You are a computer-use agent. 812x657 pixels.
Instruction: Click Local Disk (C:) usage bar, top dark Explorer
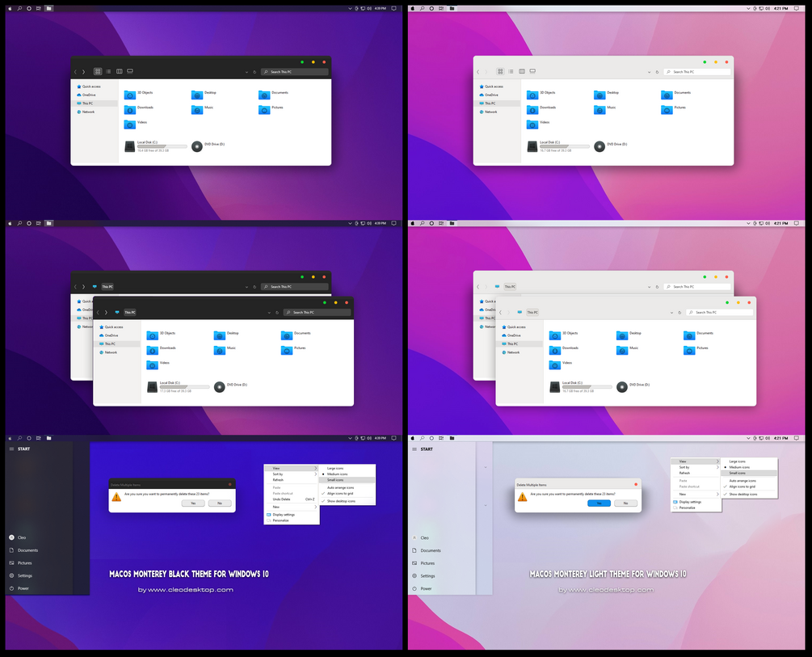point(162,146)
